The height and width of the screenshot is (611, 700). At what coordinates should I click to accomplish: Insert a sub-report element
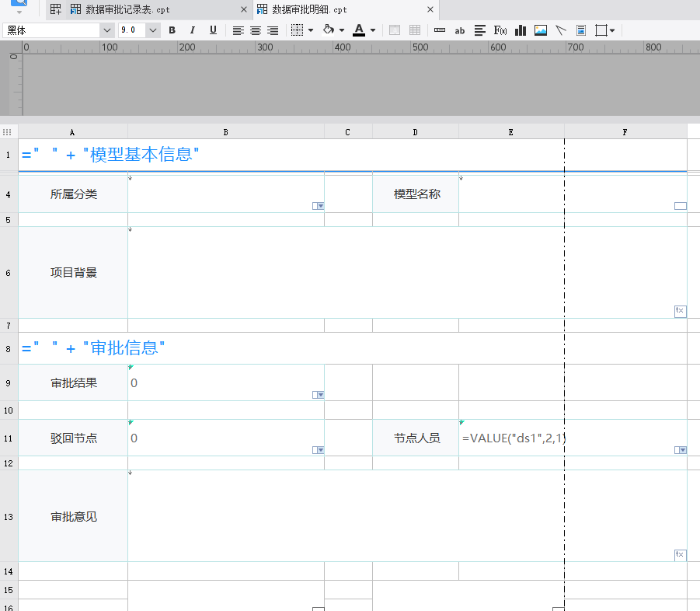click(x=581, y=30)
